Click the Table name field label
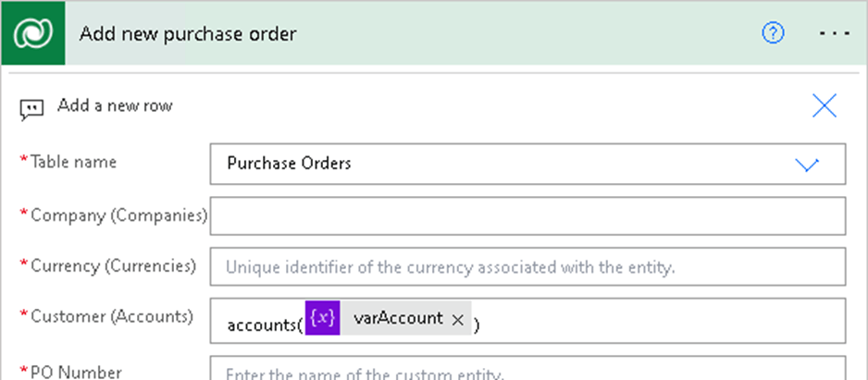Viewport: 868px width, 380px height. click(74, 162)
